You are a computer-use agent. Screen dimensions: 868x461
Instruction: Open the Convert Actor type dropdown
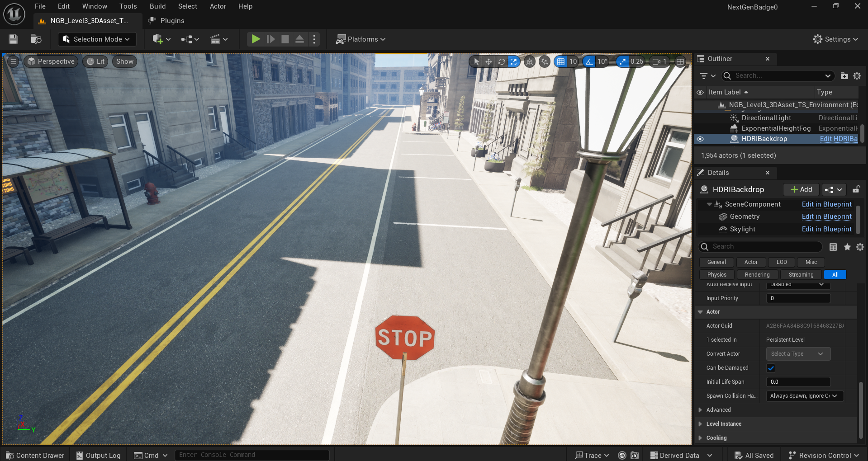tap(797, 354)
